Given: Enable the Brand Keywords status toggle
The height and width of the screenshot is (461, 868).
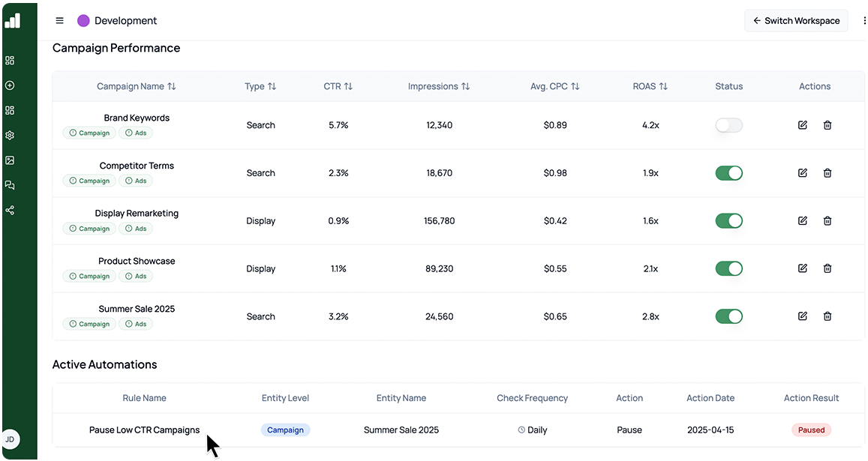Looking at the screenshot, I should 728,125.
